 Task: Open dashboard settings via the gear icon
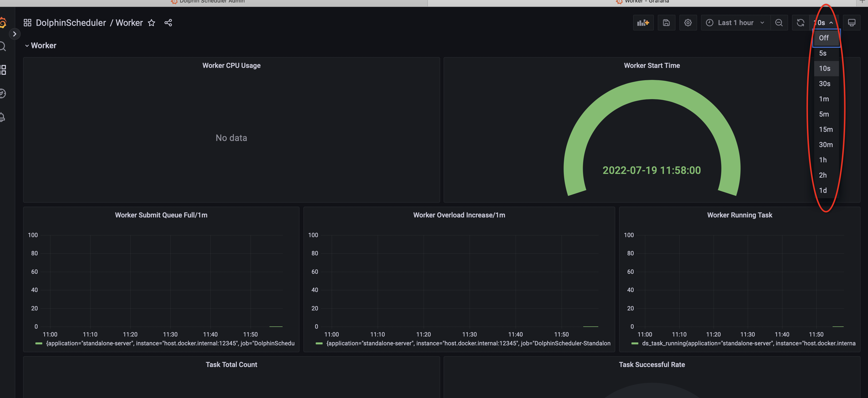[x=688, y=23]
